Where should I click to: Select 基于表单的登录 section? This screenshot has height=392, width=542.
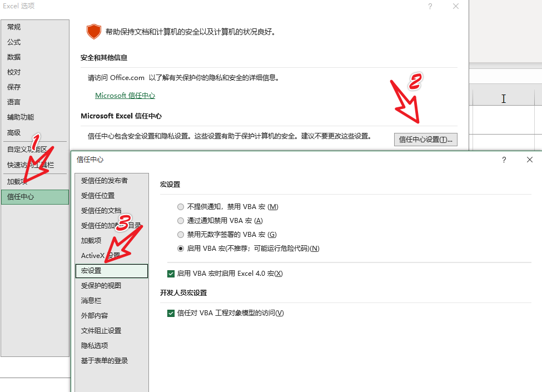pos(112,361)
